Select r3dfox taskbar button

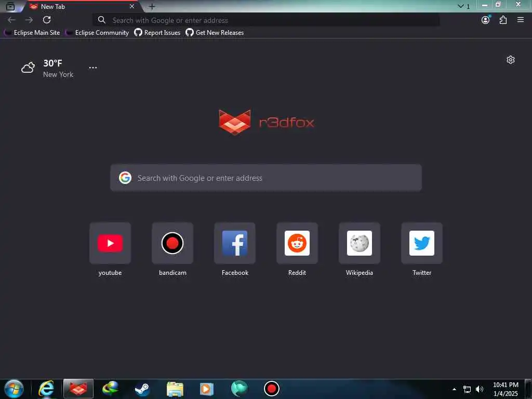click(78, 389)
